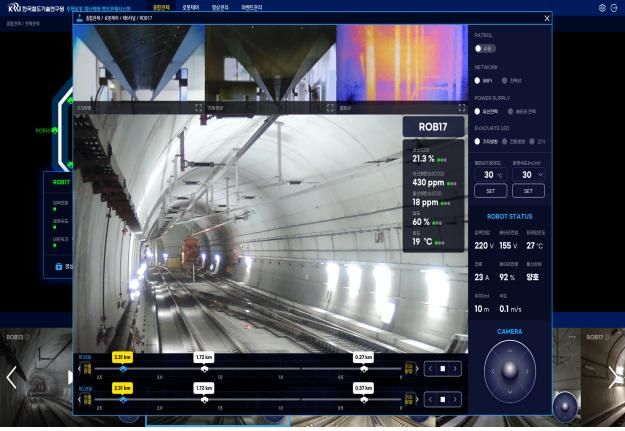Viewport: 625px width, 431px height.
Task: Toggle the PATROL switch
Action: [x=484, y=47]
